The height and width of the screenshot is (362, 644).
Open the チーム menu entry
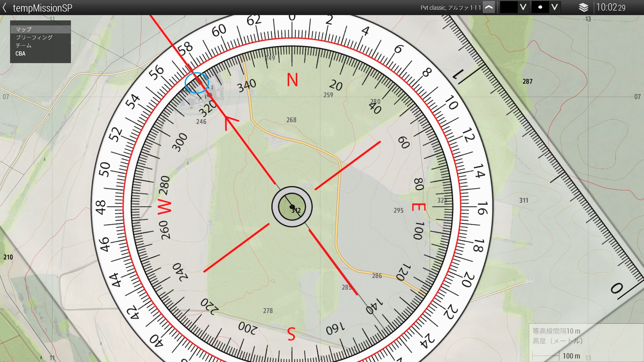point(41,46)
